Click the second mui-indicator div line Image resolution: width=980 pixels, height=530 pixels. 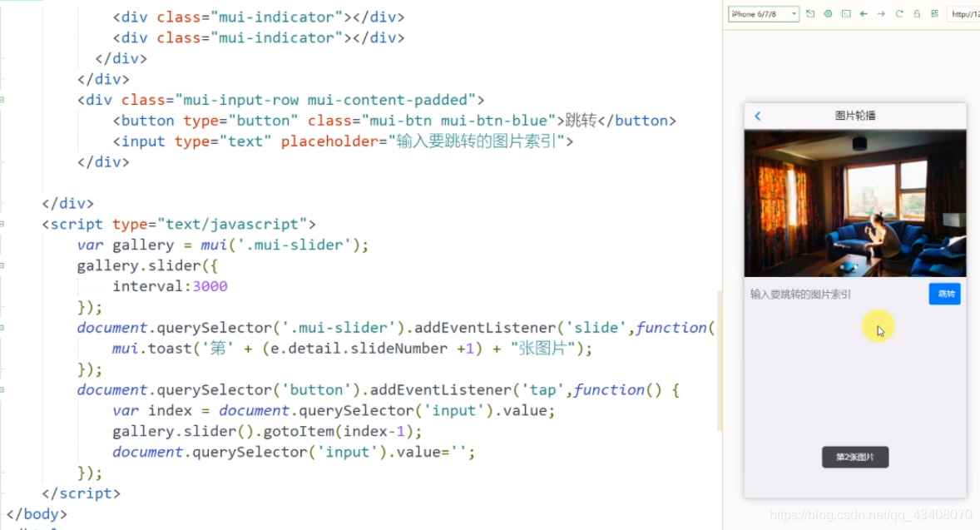point(259,37)
